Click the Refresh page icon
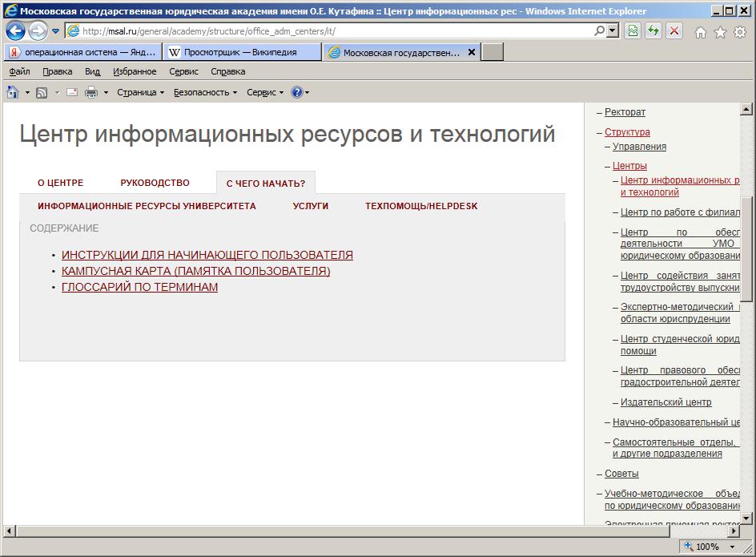This screenshot has width=756, height=557. (653, 31)
